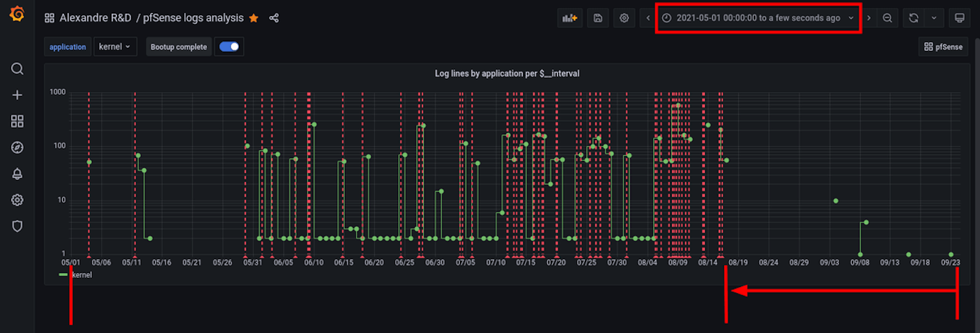Click the 07/20 x-axis label
The image size is (980, 333).
[556, 263]
